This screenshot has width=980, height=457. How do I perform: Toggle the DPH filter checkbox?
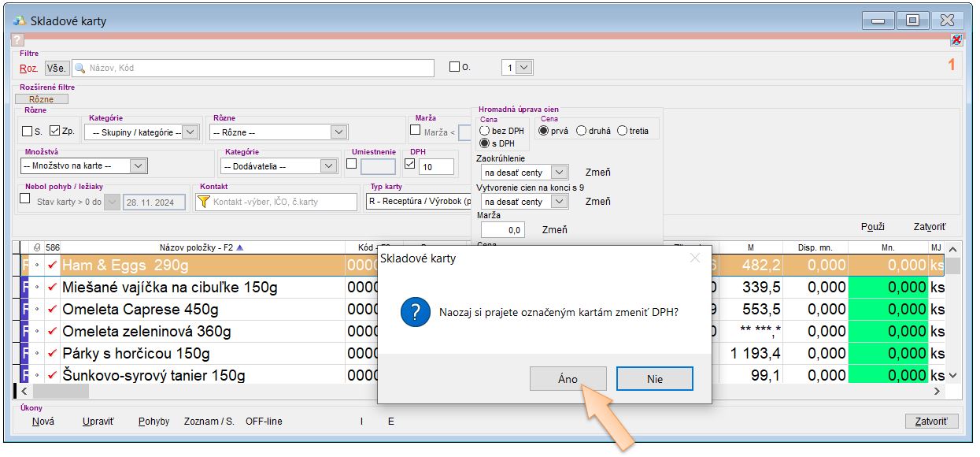pyautogui.click(x=410, y=165)
